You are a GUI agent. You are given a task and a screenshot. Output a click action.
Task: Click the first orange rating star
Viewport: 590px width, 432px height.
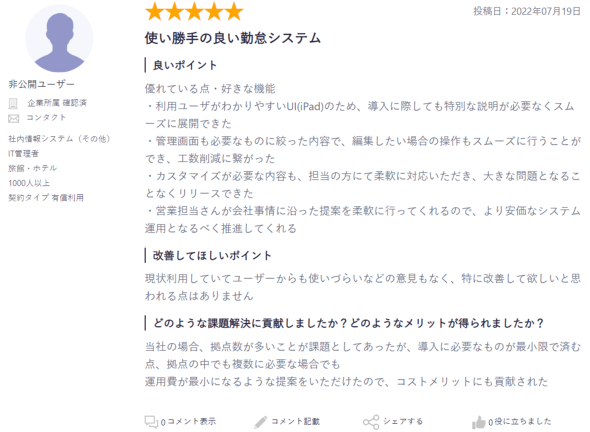click(x=154, y=11)
